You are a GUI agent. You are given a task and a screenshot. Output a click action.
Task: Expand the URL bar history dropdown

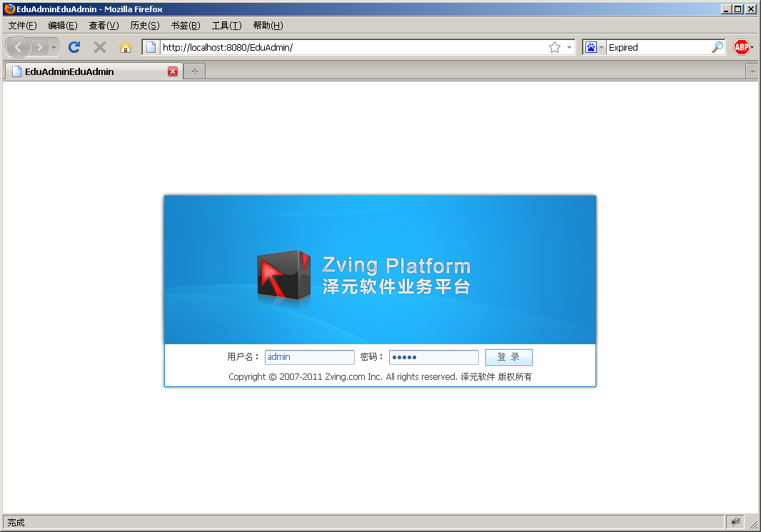click(569, 47)
